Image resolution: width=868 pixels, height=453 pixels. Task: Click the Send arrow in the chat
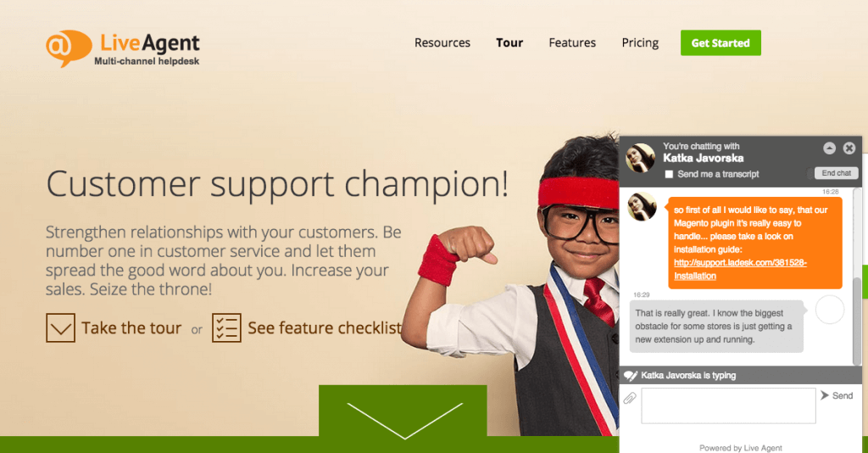tap(837, 395)
